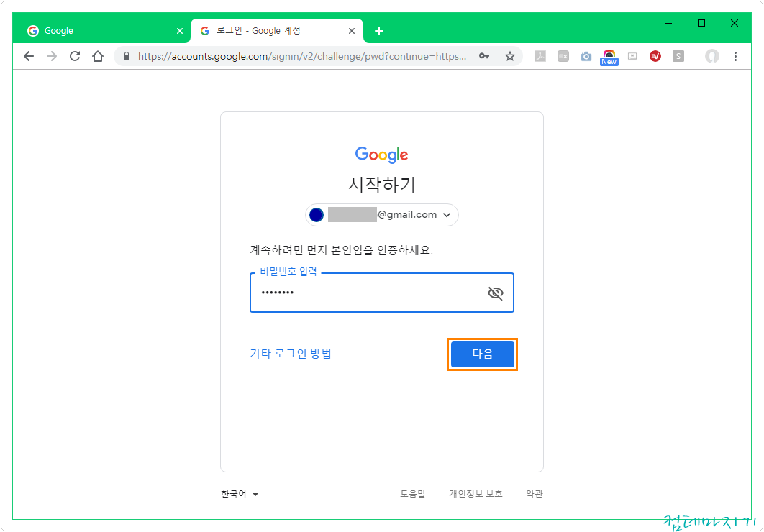764x532 pixels.
Task: Bookmark this page with the star
Action: (509, 57)
